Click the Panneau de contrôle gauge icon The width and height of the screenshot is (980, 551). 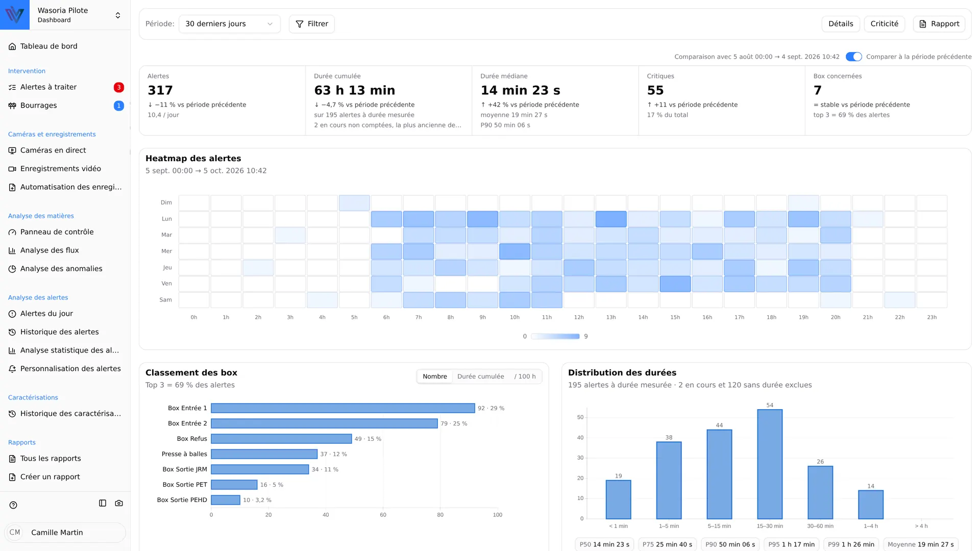pyautogui.click(x=12, y=232)
